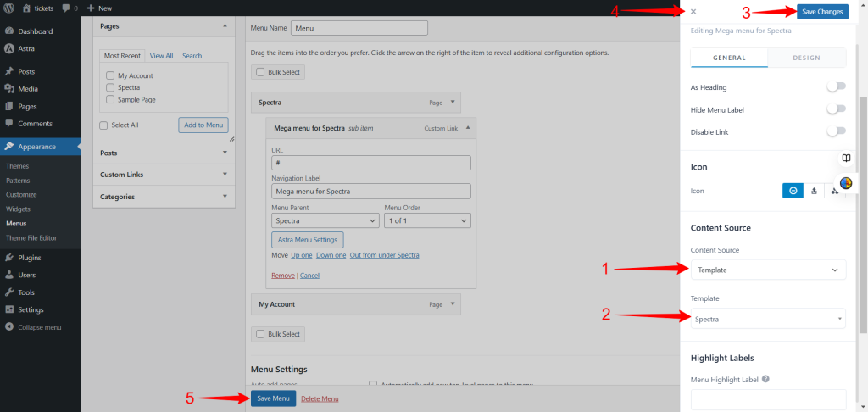Visit the tickets site home icon
The image size is (868, 412).
(27, 8)
